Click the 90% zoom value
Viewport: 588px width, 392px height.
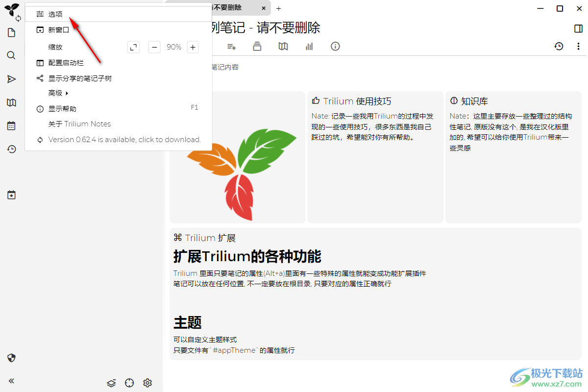(x=174, y=47)
